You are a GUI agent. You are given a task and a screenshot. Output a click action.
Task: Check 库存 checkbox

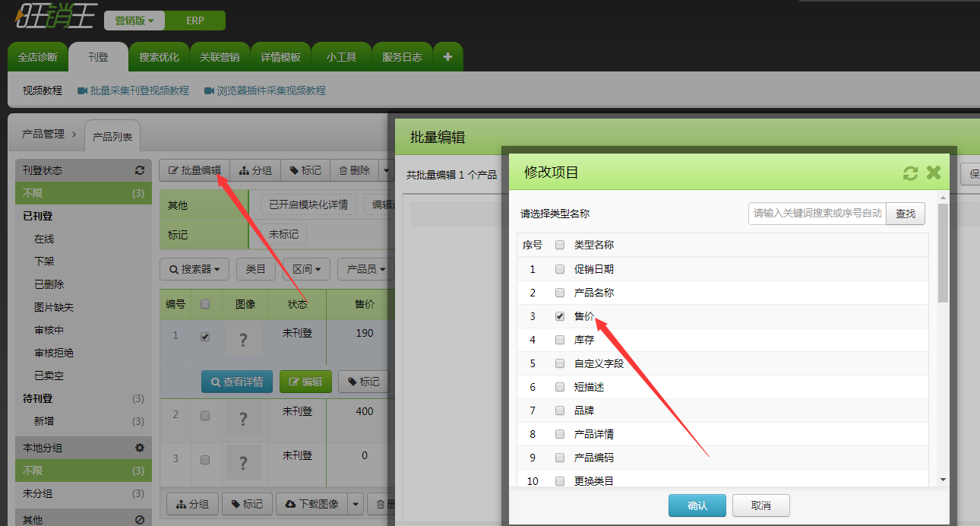(x=560, y=340)
